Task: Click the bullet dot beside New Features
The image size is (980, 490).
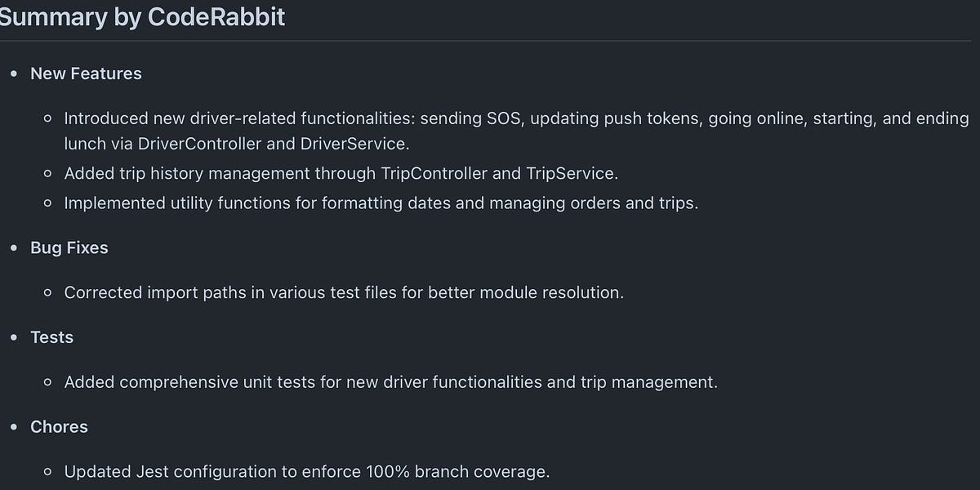Action: [x=13, y=74]
